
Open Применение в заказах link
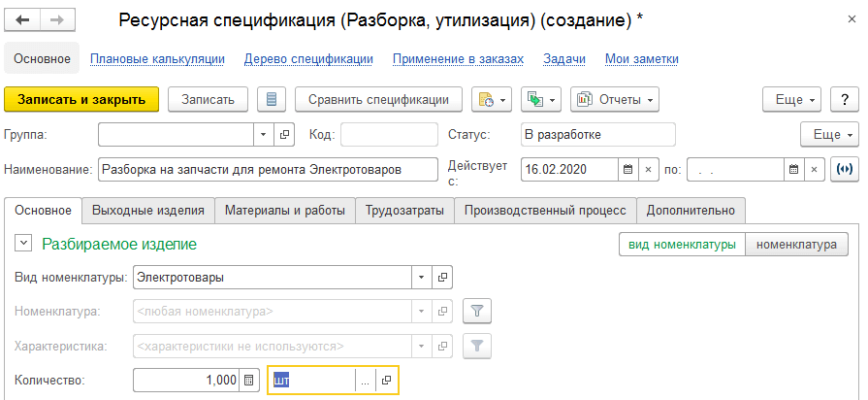458,58
